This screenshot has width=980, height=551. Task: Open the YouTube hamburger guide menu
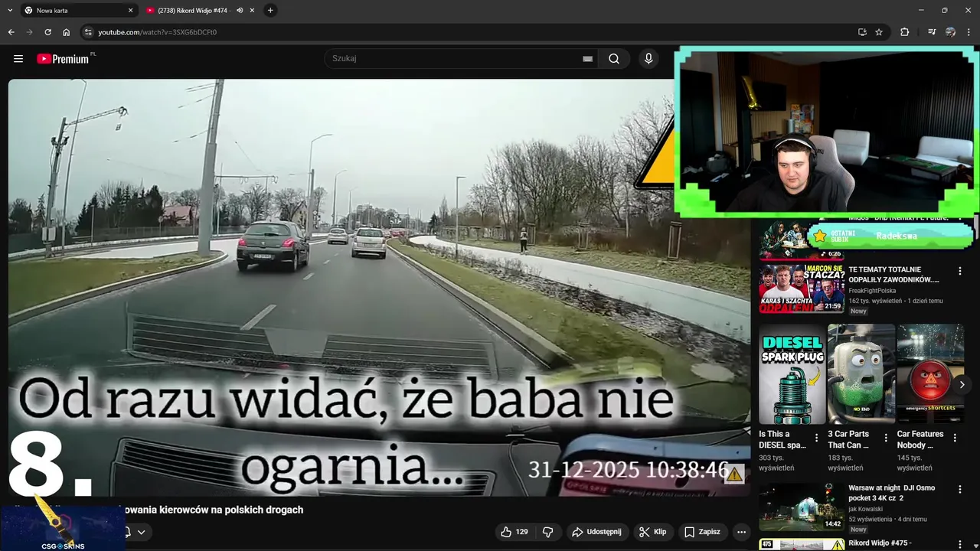18,59
